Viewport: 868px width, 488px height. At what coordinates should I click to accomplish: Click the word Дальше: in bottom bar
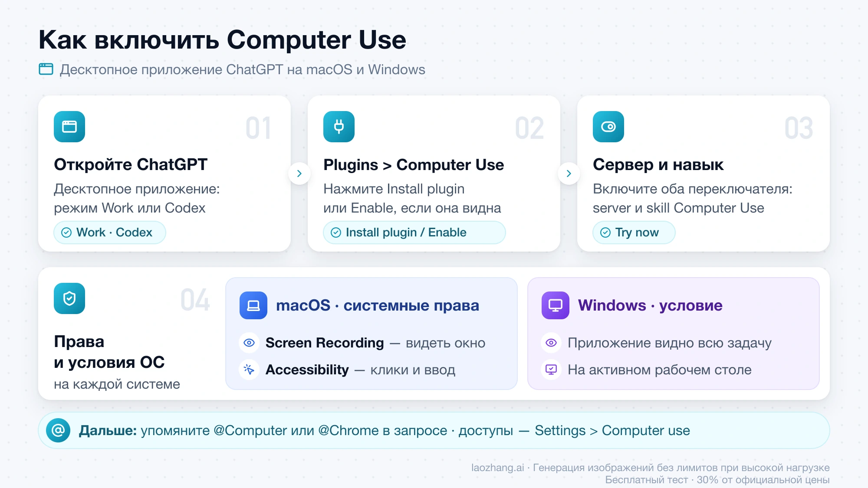click(x=108, y=430)
